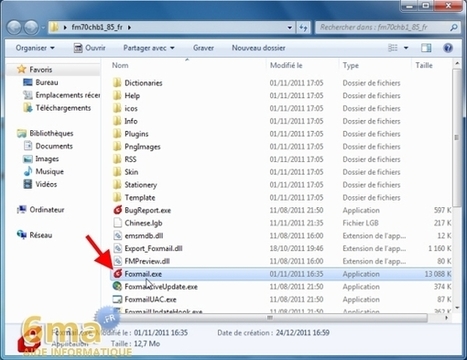Image resolution: width=467 pixels, height=360 pixels.
Task: Select the Help folder icon
Action: point(117,96)
